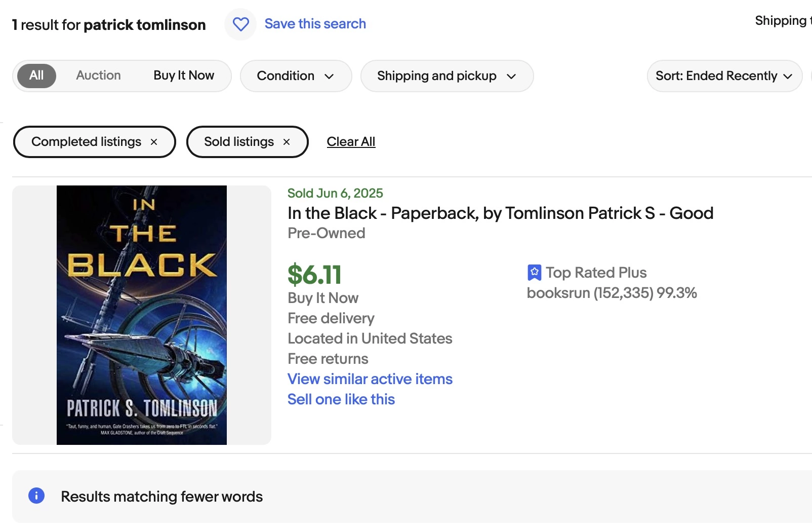Image resolution: width=812 pixels, height=529 pixels.
Task: Click the info icon beside Results matching fewer words
Action: coord(36,496)
